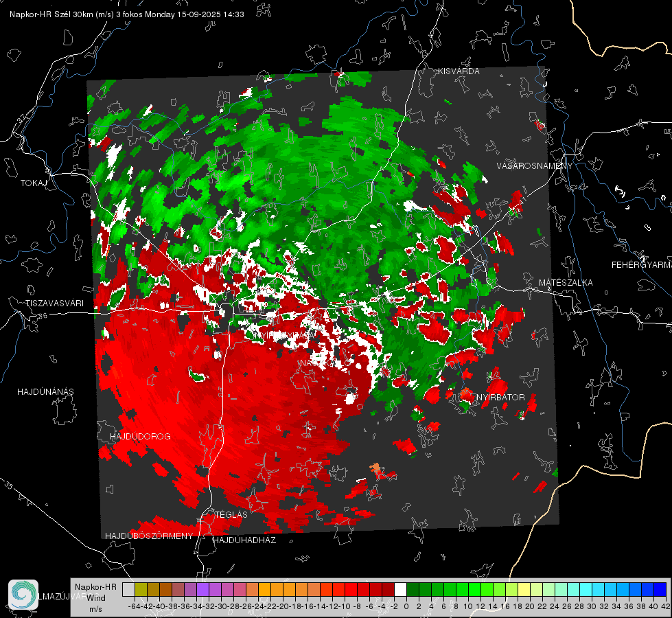Pick the white swatch between -2 and 0
This screenshot has width=672, height=618.
pyautogui.click(x=400, y=590)
